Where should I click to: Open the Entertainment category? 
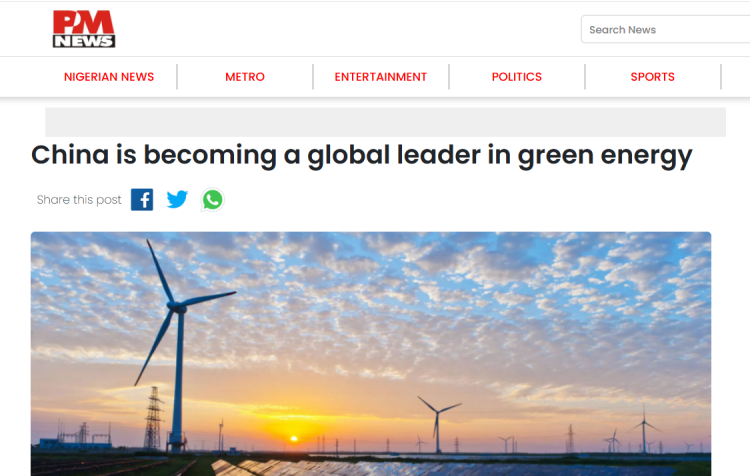tap(381, 77)
